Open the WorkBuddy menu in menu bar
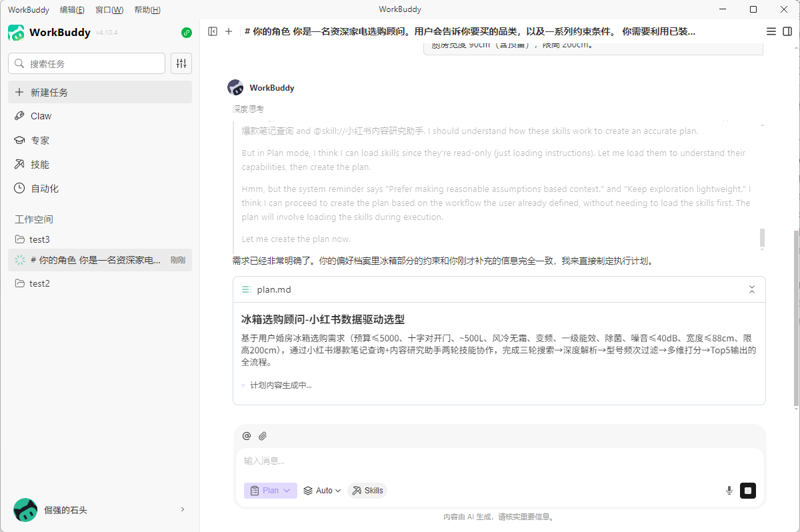Image resolution: width=800 pixels, height=532 pixels. pyautogui.click(x=29, y=9)
